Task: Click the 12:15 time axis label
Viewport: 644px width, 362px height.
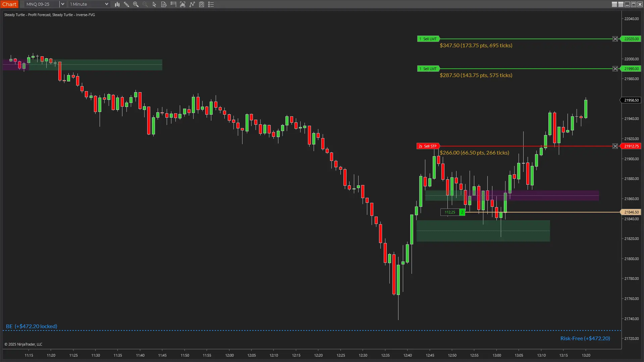Action: [x=296, y=355]
